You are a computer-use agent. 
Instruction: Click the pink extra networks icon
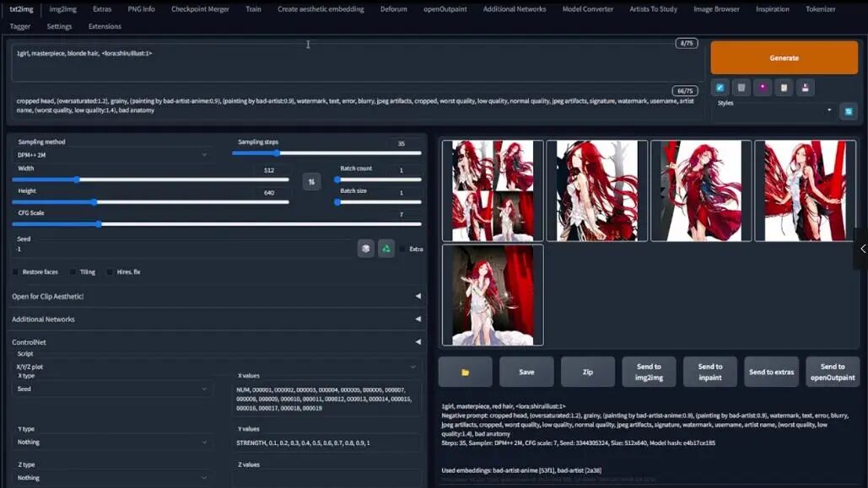[x=763, y=88]
